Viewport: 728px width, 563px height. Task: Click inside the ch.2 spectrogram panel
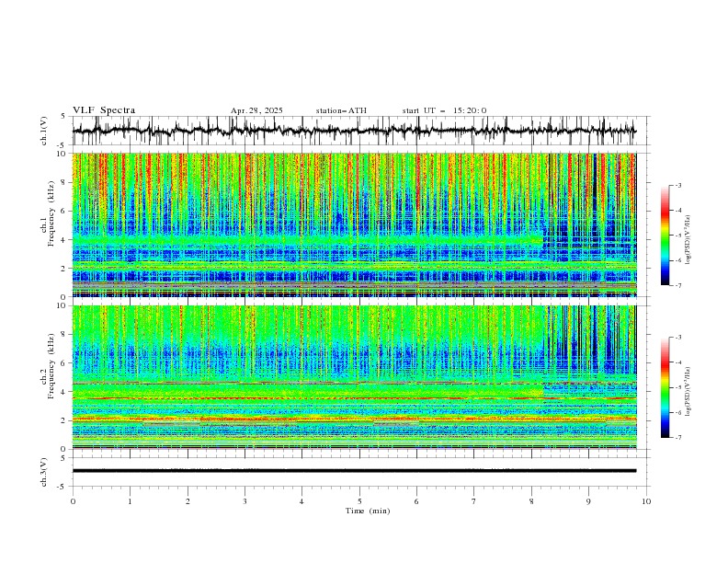tap(354, 377)
